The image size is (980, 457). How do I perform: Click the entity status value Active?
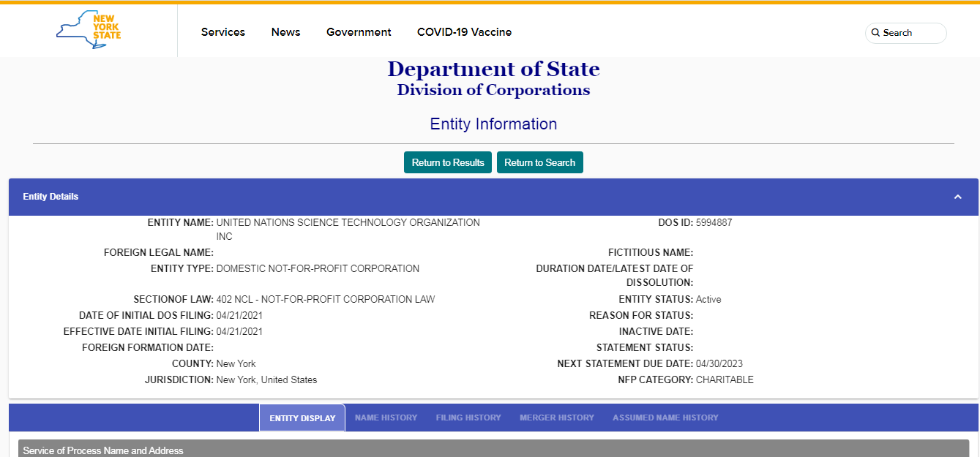tap(708, 299)
